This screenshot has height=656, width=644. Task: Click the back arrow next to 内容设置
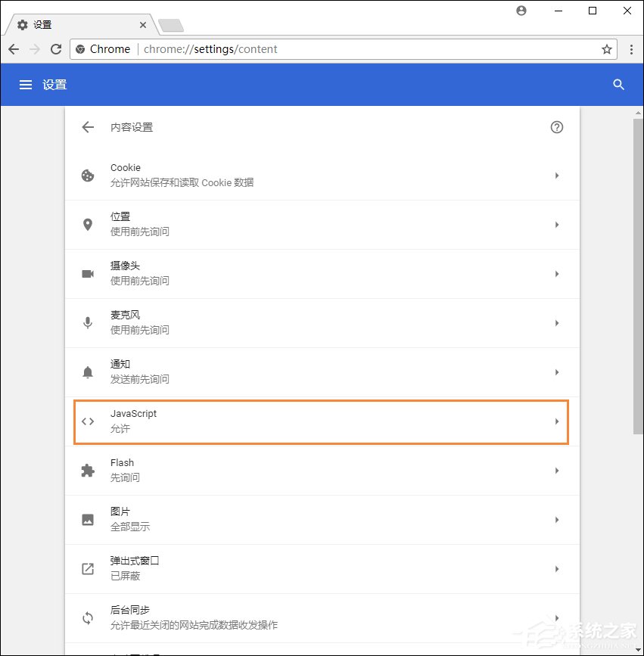coord(87,127)
